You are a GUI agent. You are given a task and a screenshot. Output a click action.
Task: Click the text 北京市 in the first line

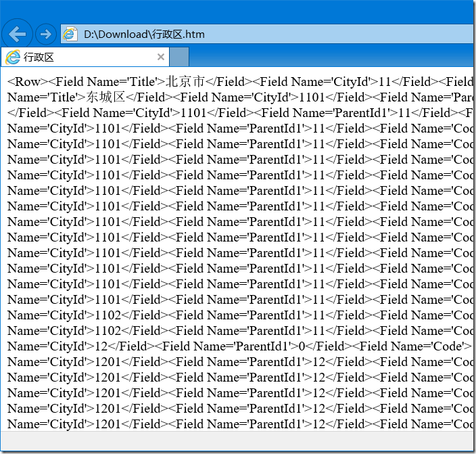click(185, 81)
